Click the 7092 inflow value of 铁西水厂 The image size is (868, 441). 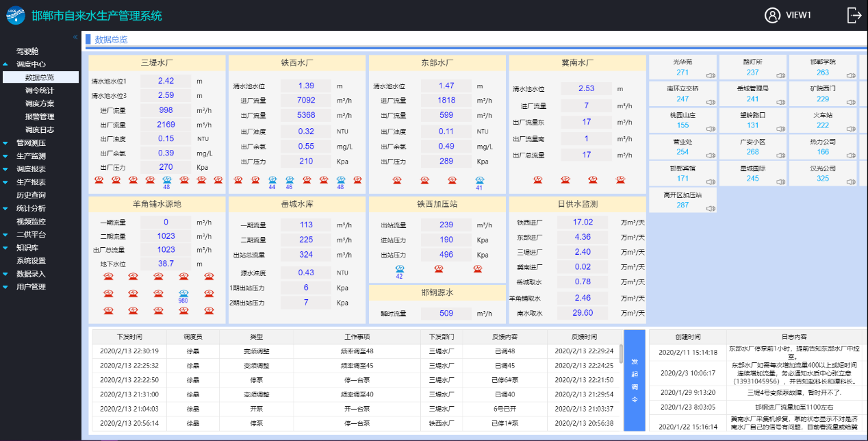pyautogui.click(x=306, y=101)
